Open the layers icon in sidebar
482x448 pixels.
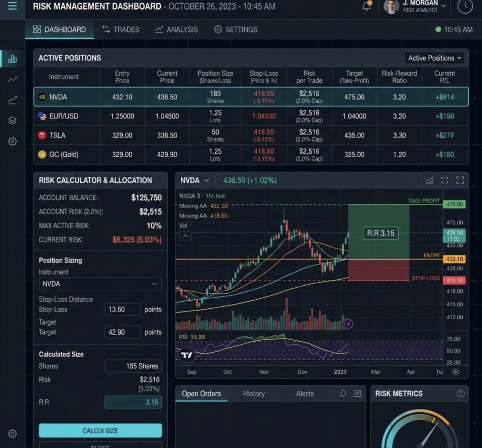pos(12,120)
